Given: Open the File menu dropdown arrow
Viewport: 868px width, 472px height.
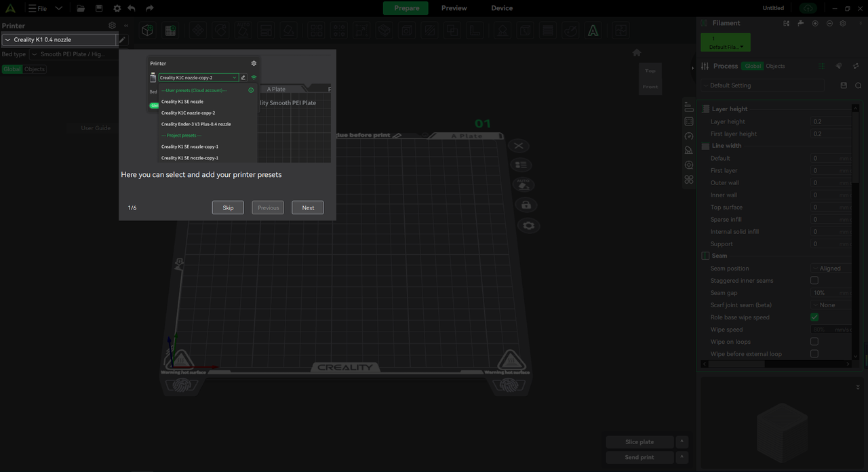Looking at the screenshot, I should coord(58,8).
